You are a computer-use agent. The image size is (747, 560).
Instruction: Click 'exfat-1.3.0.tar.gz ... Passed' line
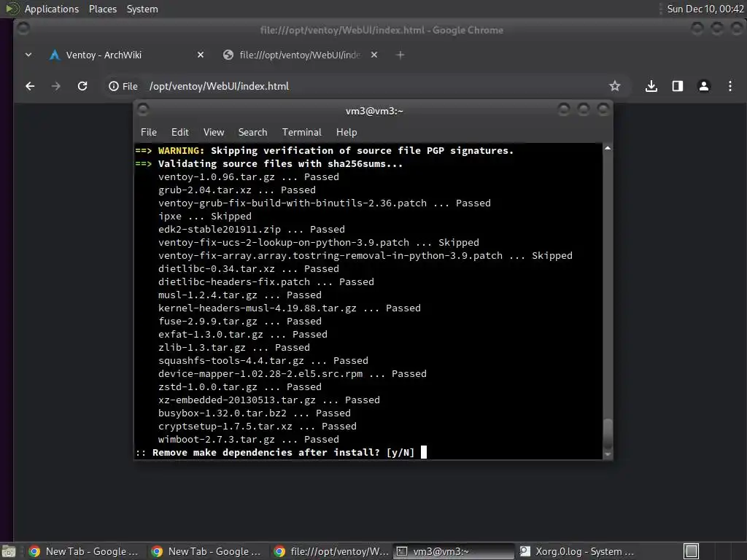[x=242, y=334]
